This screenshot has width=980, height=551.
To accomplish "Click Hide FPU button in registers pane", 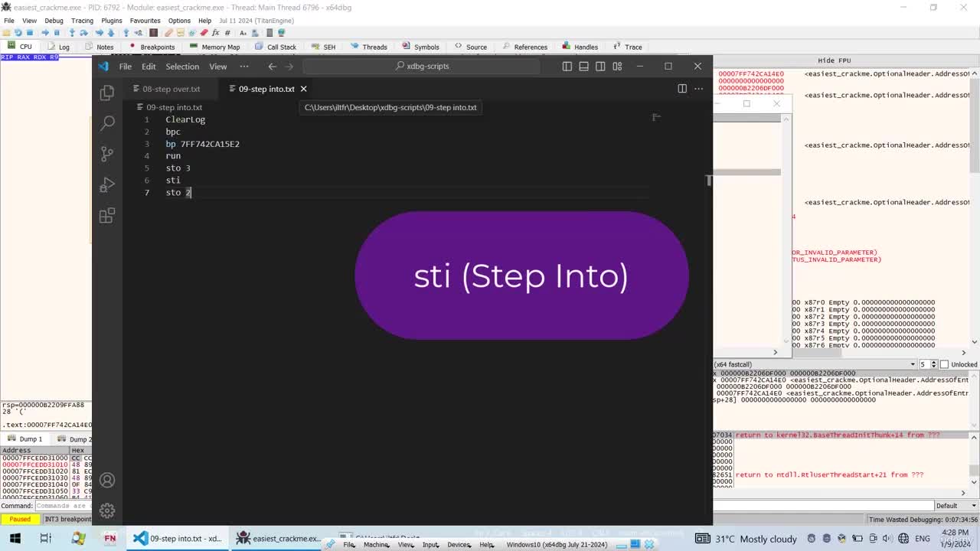I will click(x=835, y=60).
